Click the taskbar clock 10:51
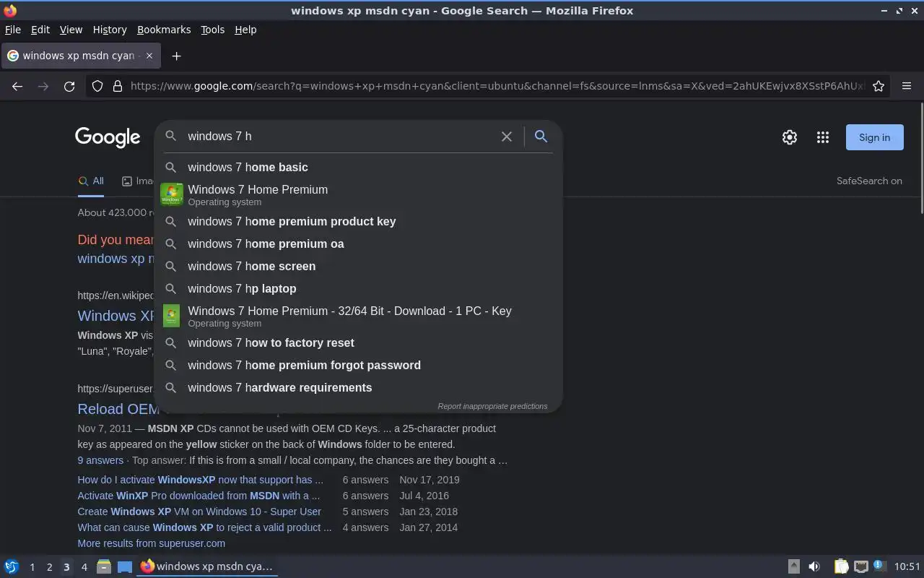The height and width of the screenshot is (578, 924). [907, 566]
